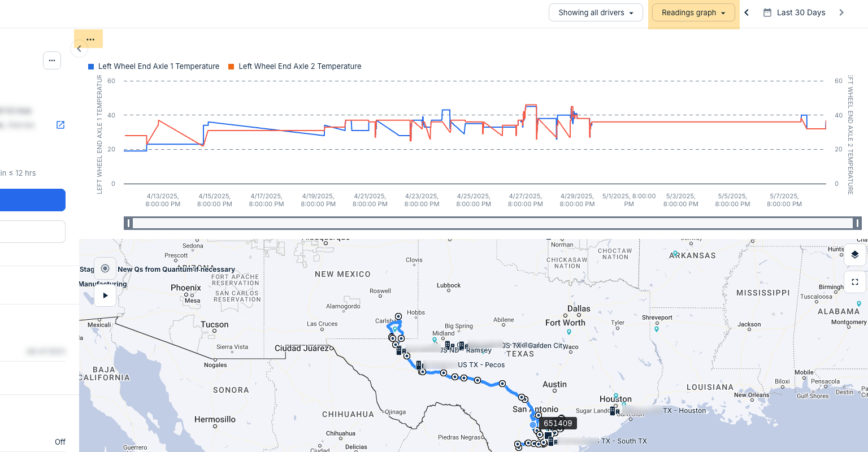Click the left handle of graph range slider
The image size is (868, 452).
128,223
